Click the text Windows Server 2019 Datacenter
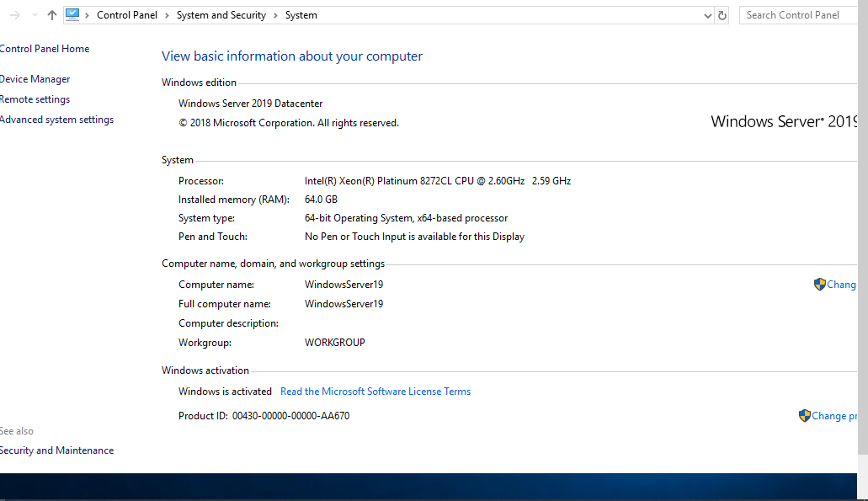The image size is (868, 501). point(250,104)
